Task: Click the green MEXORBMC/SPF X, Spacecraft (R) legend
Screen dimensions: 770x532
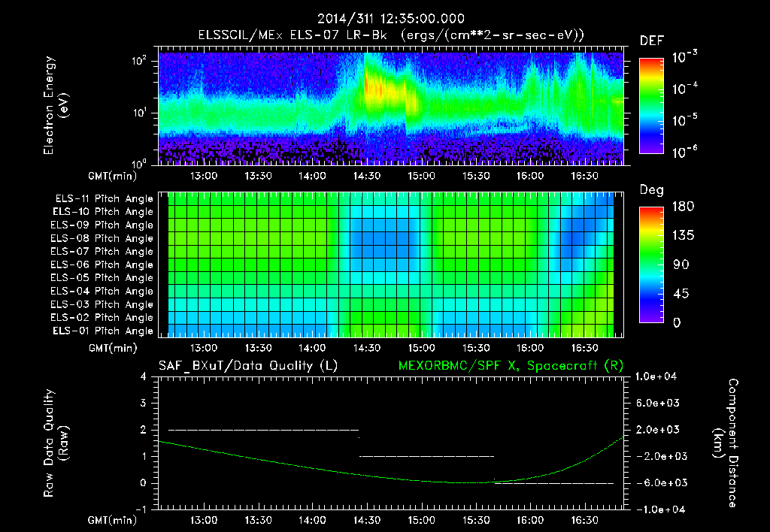Action: [x=511, y=366]
